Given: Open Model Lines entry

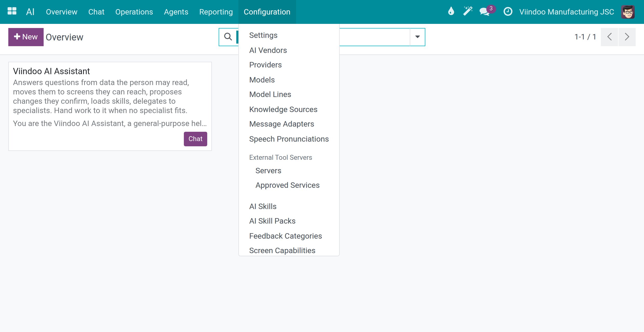Looking at the screenshot, I should (289, 94).
